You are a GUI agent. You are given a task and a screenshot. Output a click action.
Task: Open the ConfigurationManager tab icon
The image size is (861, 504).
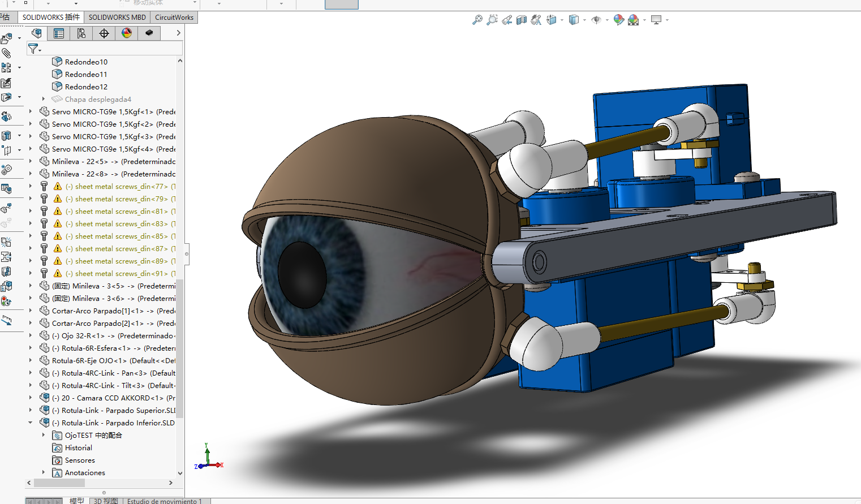pyautogui.click(x=81, y=33)
